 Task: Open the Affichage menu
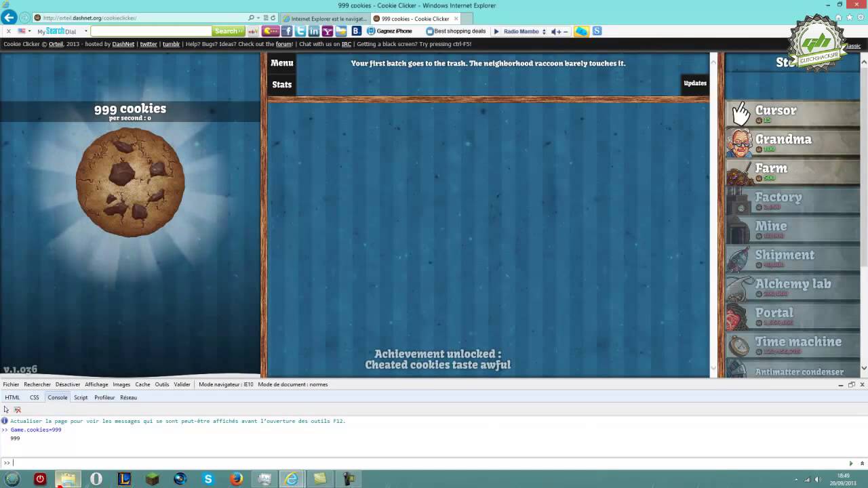96,384
